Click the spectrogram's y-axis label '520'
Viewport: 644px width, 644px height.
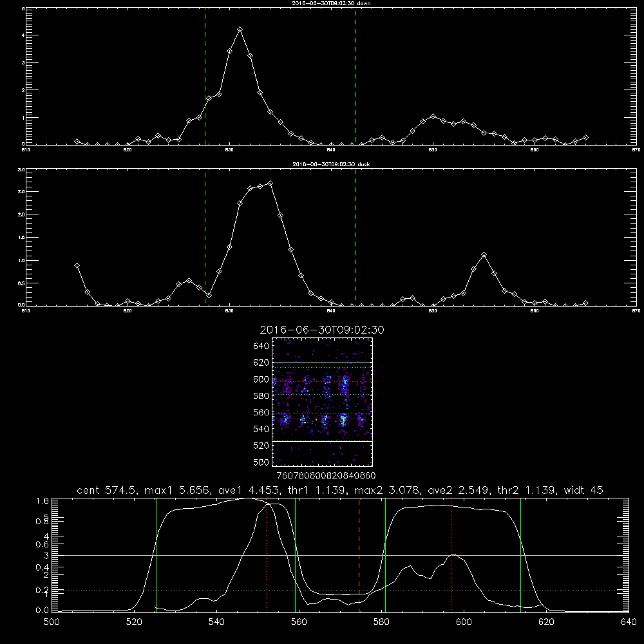click(261, 446)
